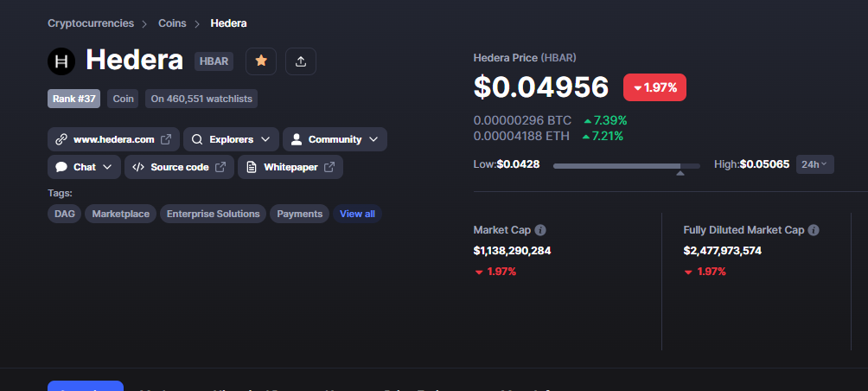The height and width of the screenshot is (391, 868).
Task: Click the Hedera coin title
Action: point(135,60)
